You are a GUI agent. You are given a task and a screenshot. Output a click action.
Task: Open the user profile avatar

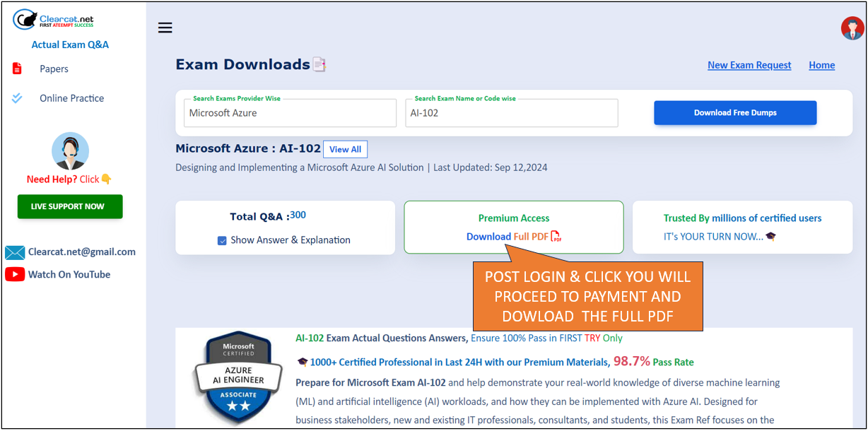click(x=852, y=28)
